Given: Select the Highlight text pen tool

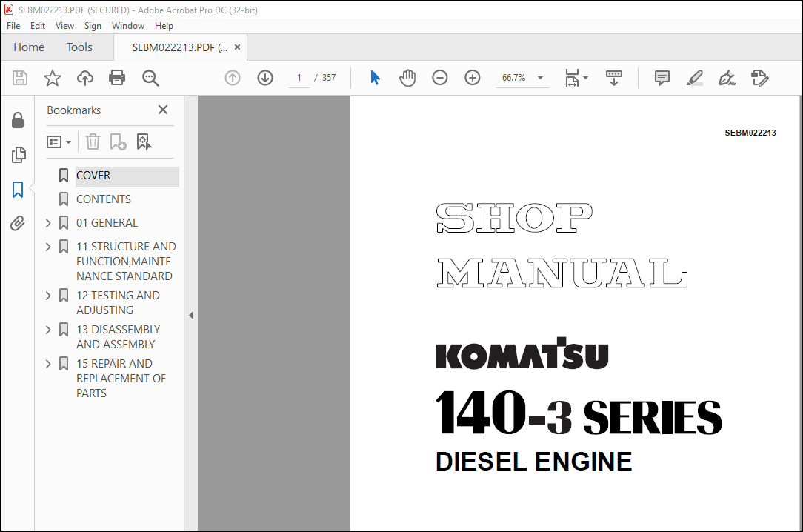Looking at the screenshot, I should click(694, 78).
